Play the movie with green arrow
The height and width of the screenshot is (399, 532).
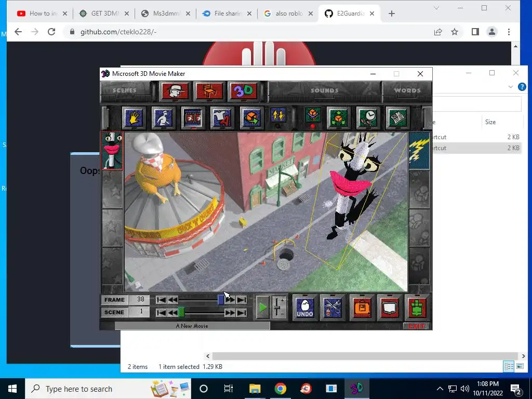pyautogui.click(x=262, y=308)
